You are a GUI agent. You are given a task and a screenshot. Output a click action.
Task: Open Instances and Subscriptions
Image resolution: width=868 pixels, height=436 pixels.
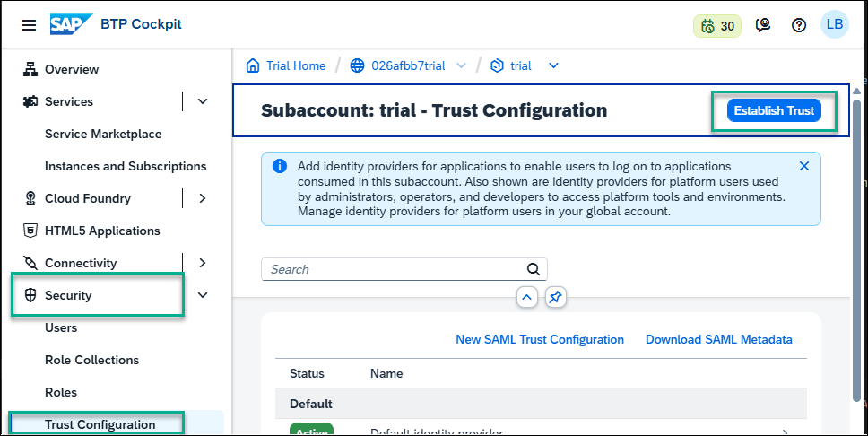pyautogui.click(x=126, y=166)
